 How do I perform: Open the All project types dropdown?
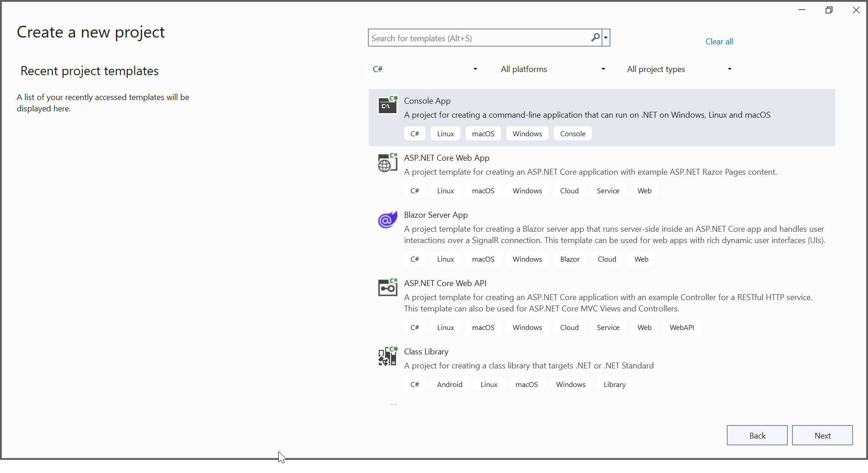(x=679, y=69)
